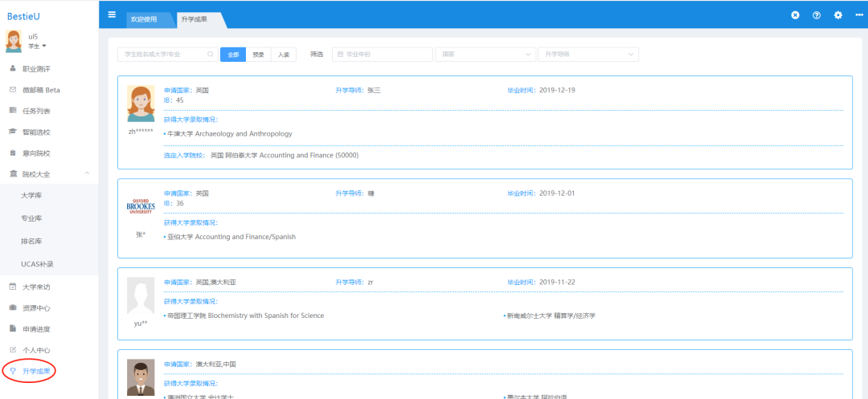The image size is (868, 399).
Task: Switch to the 欢迎使用 tab
Action: pos(144,19)
